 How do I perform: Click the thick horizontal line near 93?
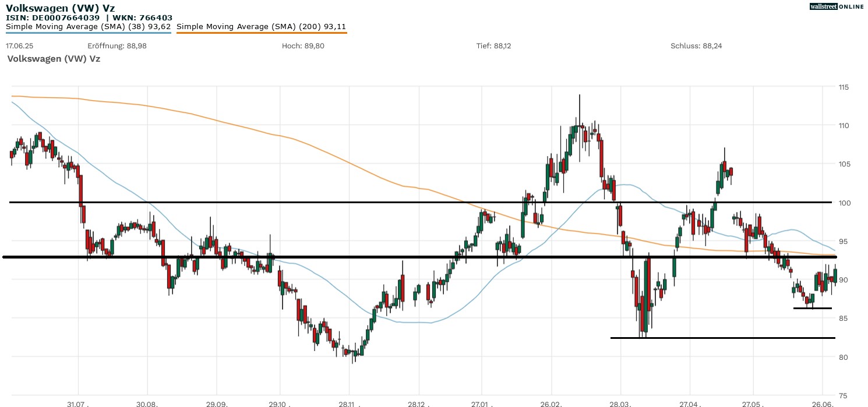(419, 257)
